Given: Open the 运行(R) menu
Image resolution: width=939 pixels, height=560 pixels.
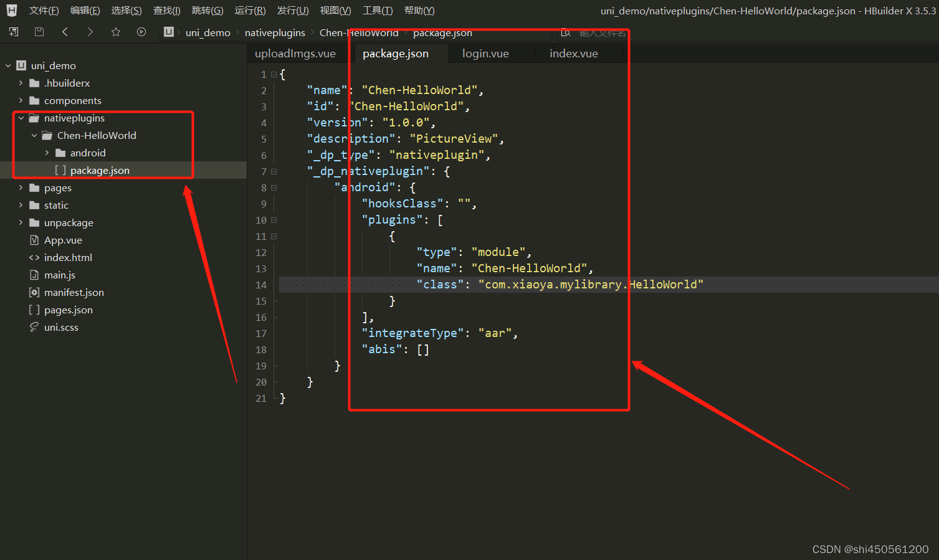Looking at the screenshot, I should click(250, 10).
